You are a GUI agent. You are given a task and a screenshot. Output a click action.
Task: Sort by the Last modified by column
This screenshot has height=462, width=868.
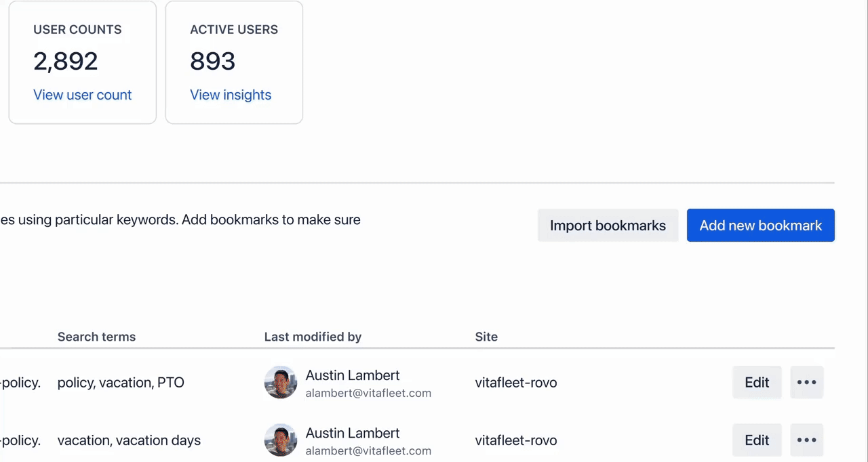tap(313, 337)
